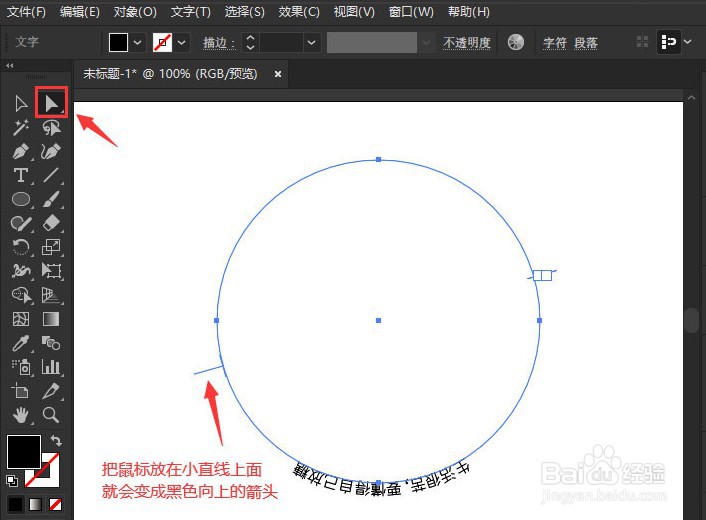The height and width of the screenshot is (520, 706).
Task: Select the Eyedropper tool
Action: (x=21, y=343)
